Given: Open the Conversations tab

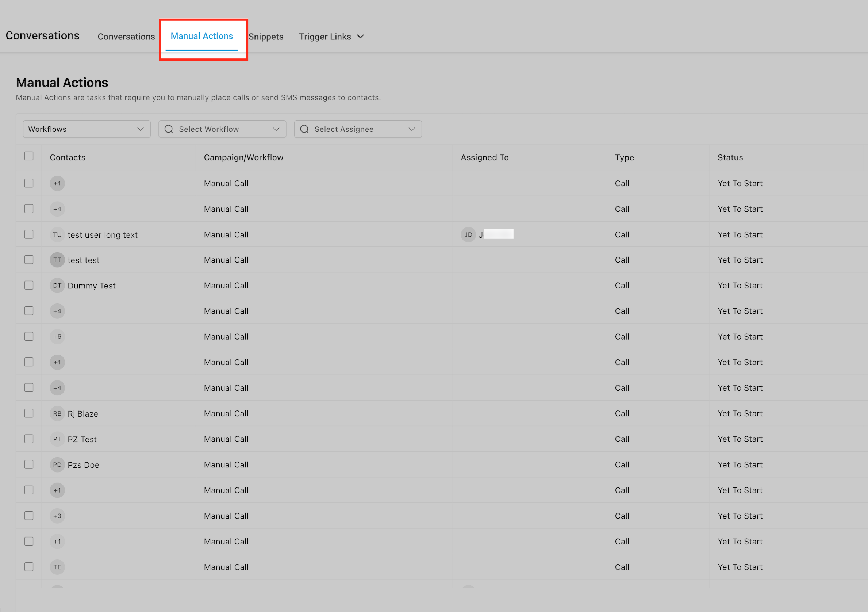Looking at the screenshot, I should pos(126,37).
